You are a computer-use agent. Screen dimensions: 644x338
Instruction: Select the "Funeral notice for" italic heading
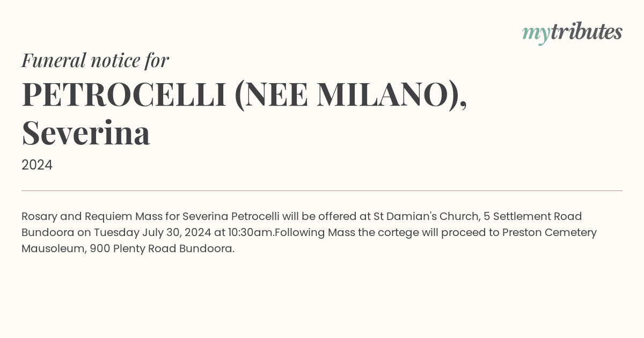point(96,60)
